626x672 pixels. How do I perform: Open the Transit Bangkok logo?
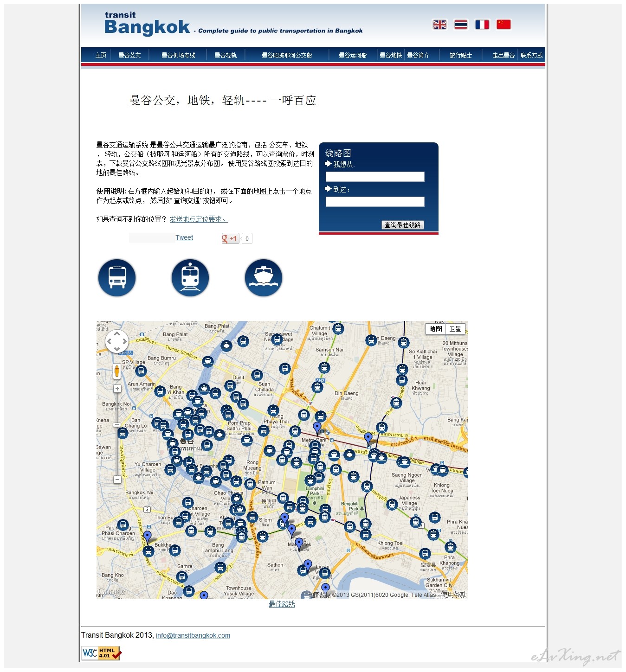147,24
